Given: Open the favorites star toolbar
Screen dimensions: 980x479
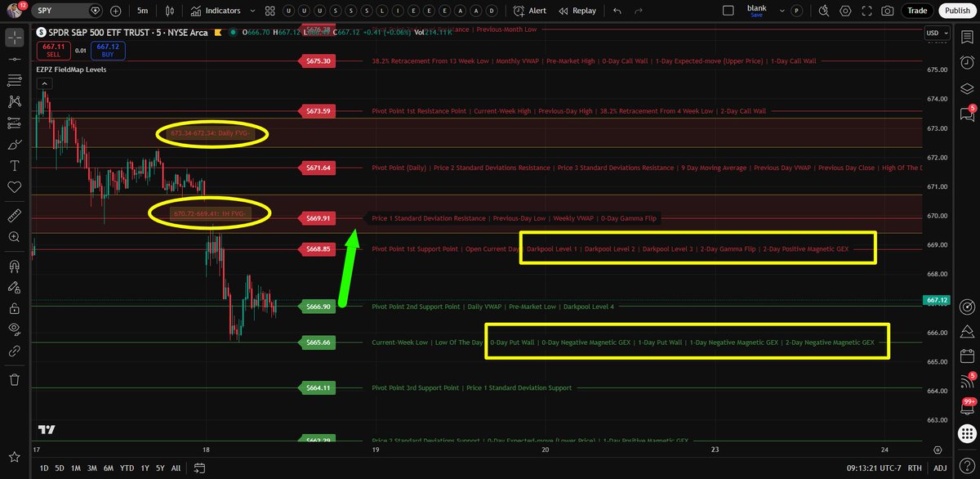Looking at the screenshot, I should (14, 455).
